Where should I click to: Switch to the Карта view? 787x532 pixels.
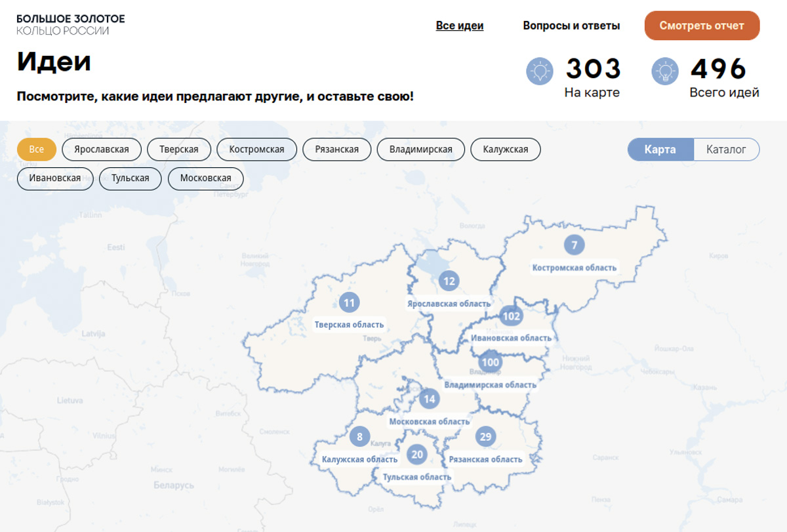click(660, 150)
